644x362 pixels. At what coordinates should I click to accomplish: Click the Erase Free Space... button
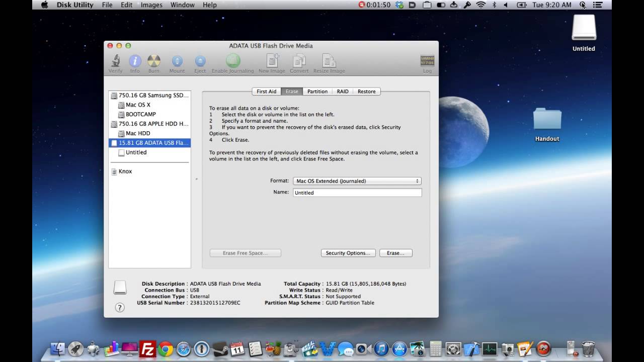coord(245,253)
